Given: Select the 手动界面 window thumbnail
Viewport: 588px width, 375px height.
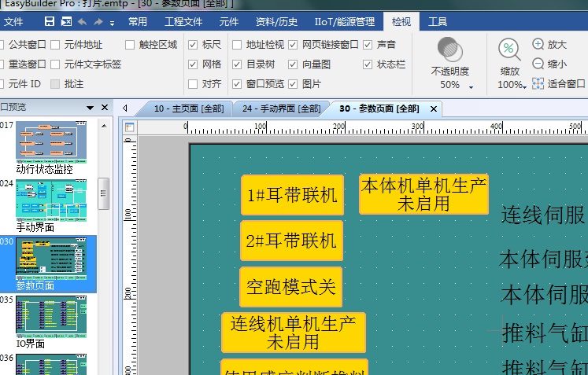Looking at the screenshot, I should coord(51,200).
